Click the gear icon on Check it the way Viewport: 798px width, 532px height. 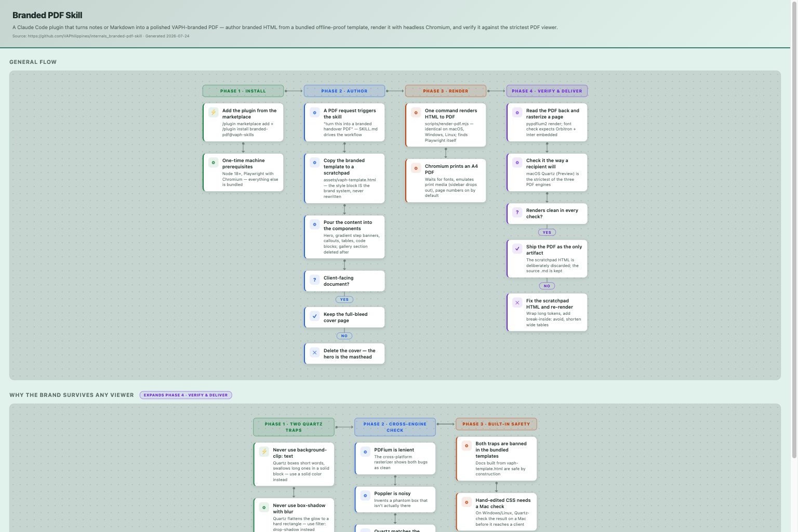tap(517, 163)
